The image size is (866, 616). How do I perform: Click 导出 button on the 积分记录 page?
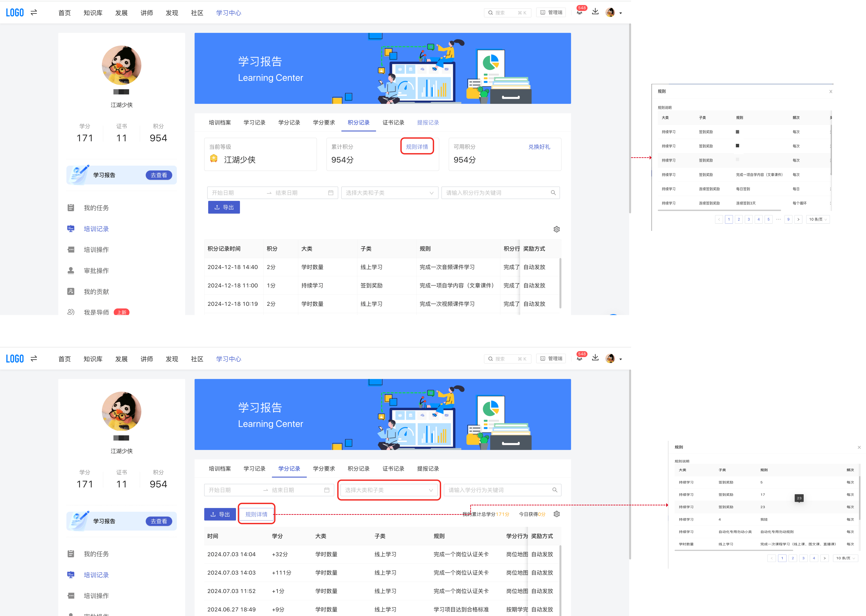[x=224, y=207]
